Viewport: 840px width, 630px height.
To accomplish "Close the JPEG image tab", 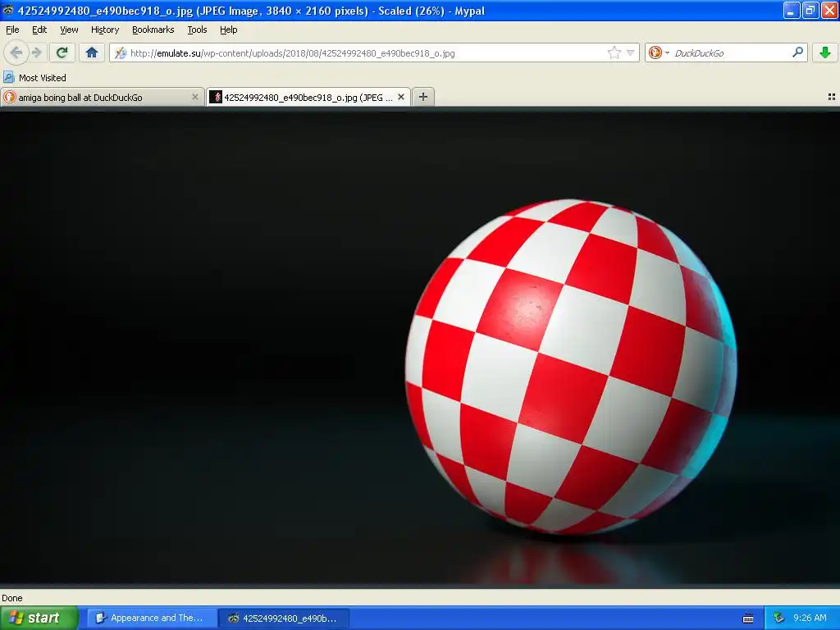I will [400, 97].
